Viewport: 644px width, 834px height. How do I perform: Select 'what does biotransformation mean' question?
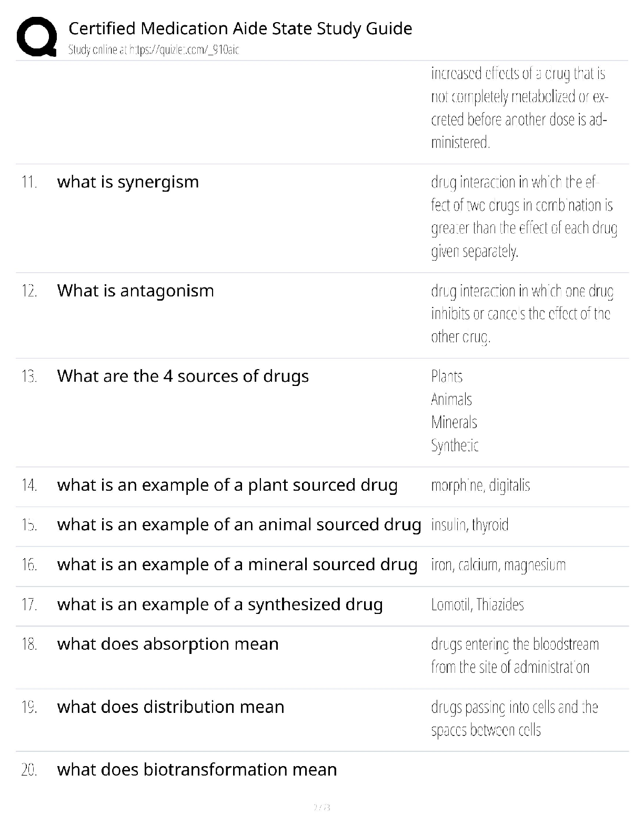[197, 770]
